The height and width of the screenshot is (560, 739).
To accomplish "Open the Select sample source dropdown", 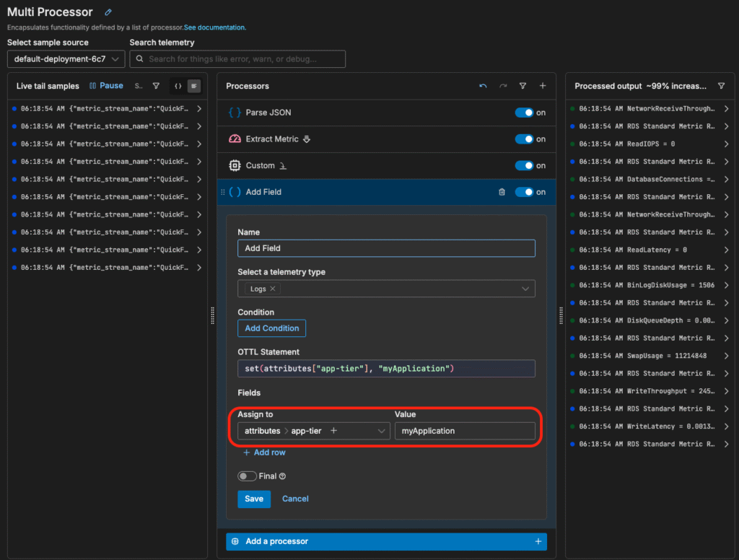I will 66,59.
